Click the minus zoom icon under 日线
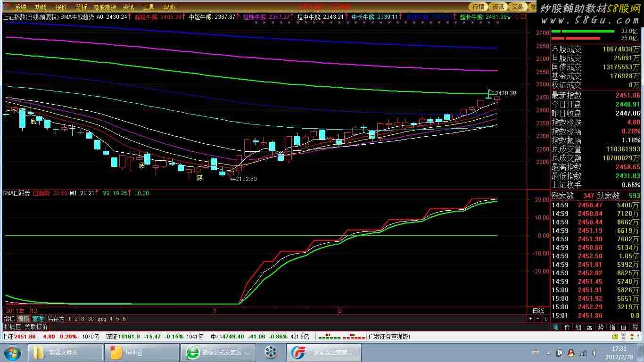This screenshot has height=362, width=644. (x=538, y=319)
